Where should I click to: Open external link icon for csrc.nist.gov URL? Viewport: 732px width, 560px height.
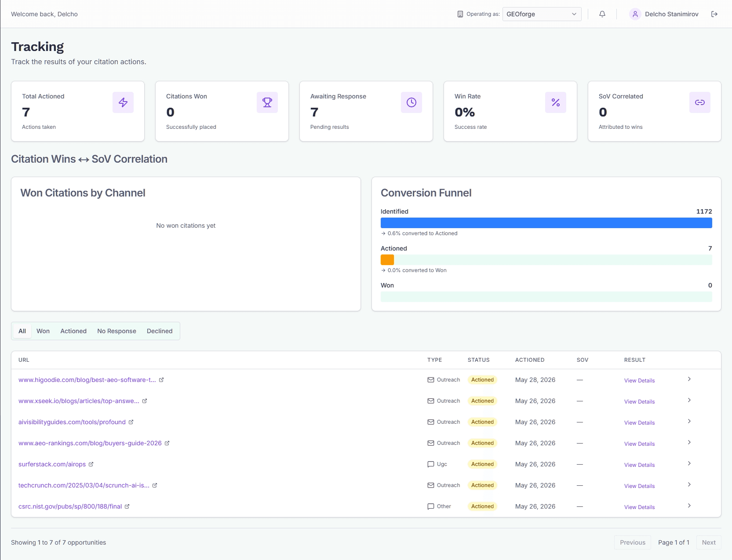click(x=127, y=506)
